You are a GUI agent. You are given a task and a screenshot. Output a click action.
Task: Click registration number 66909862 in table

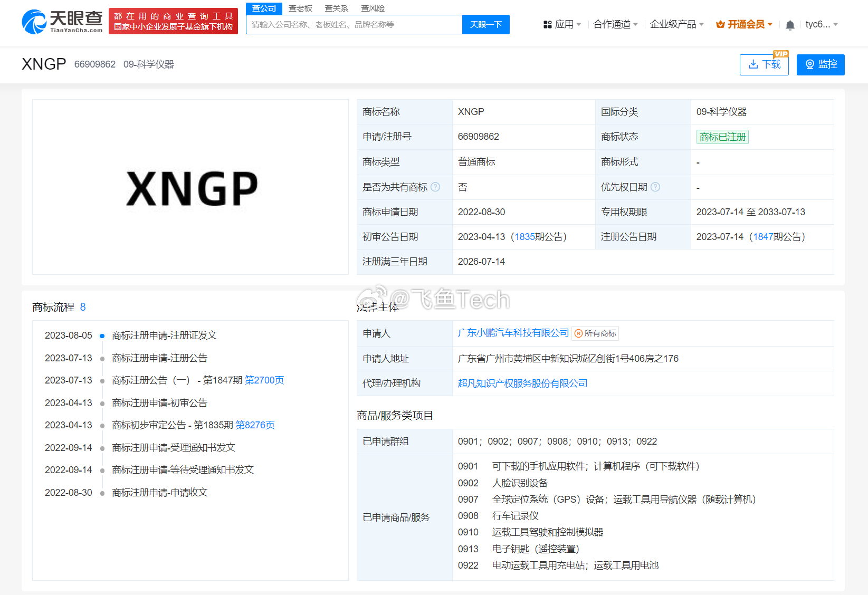coord(478,137)
